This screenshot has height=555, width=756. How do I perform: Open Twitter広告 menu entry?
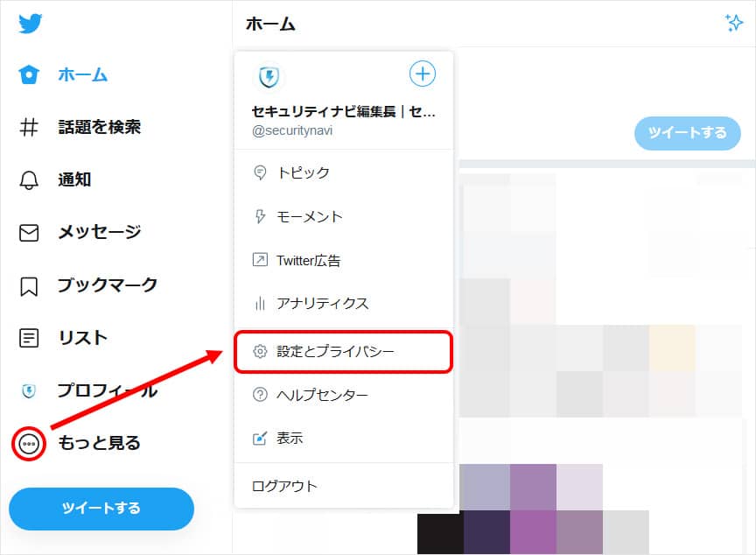tap(343, 260)
